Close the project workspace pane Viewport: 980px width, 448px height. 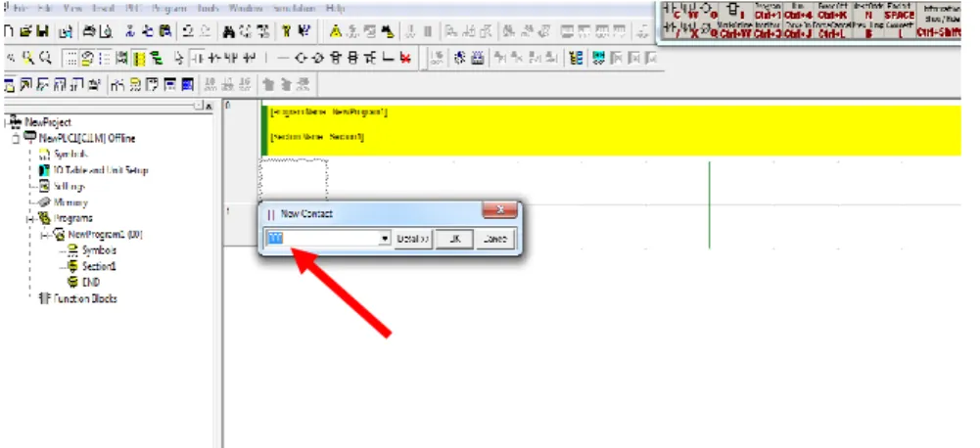210,107
